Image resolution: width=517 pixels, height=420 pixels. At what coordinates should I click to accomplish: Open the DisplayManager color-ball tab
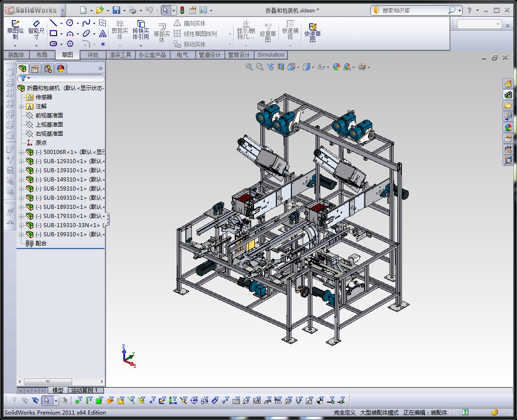(x=60, y=69)
